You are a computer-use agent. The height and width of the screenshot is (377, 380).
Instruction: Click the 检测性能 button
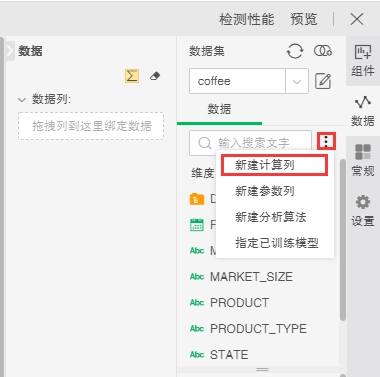click(247, 19)
